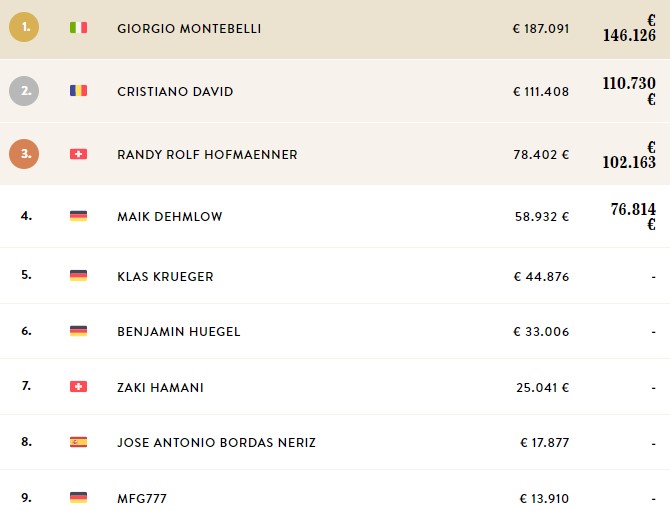Select MFG777 player name
This screenshot has height=511, width=670.
(142, 498)
